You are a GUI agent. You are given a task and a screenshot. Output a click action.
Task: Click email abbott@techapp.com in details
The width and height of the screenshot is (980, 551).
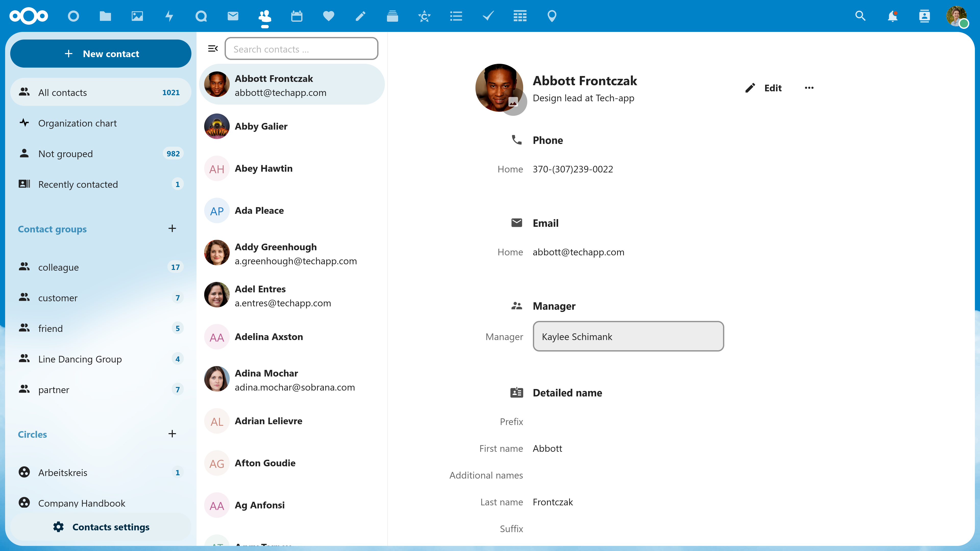(x=578, y=252)
